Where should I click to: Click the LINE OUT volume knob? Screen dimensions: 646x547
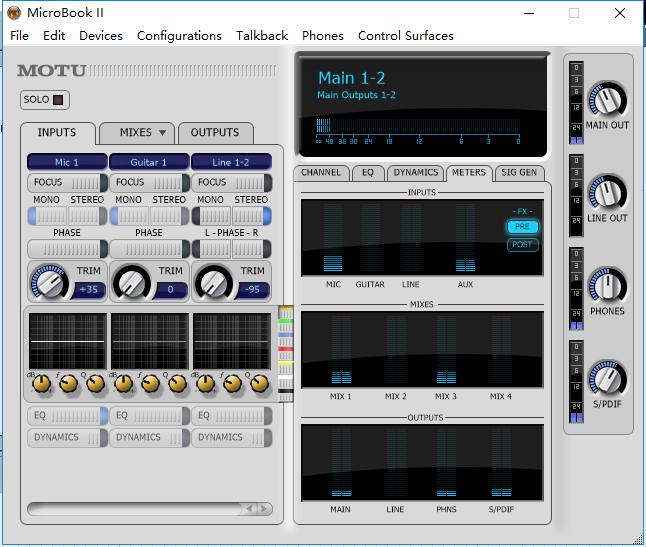point(607,192)
